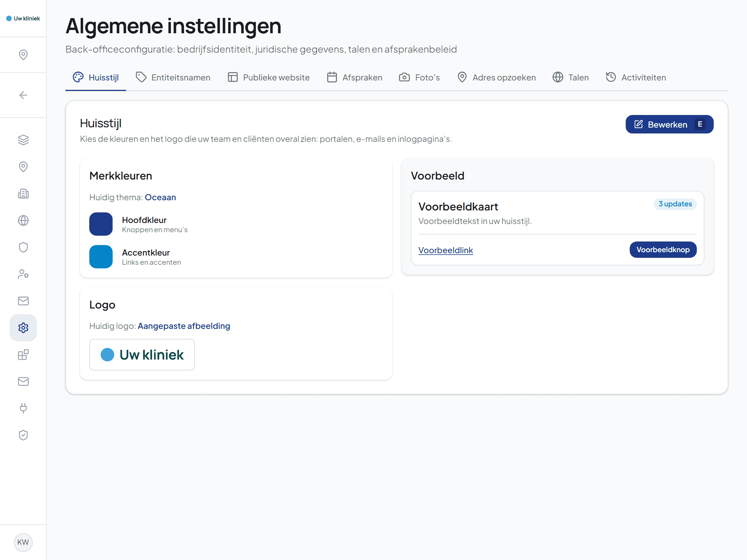Open the upper envelope icon in sidebar
Image resolution: width=747 pixels, height=560 pixels.
23,301
